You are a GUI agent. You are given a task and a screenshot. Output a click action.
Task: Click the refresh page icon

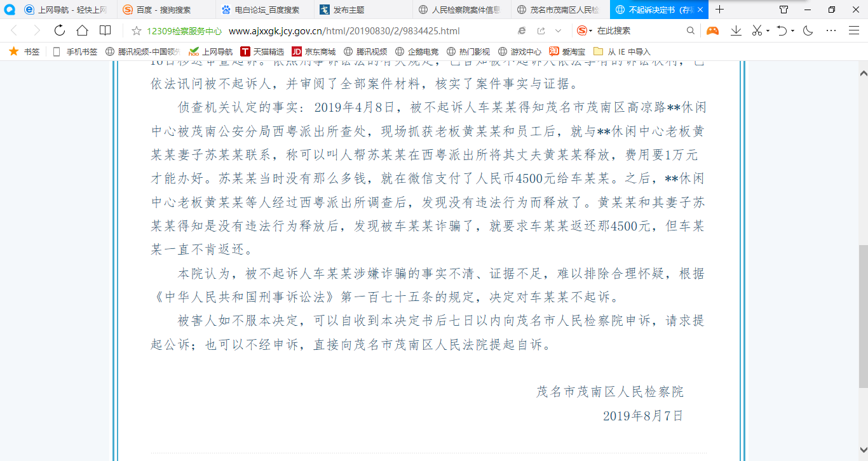click(60, 30)
